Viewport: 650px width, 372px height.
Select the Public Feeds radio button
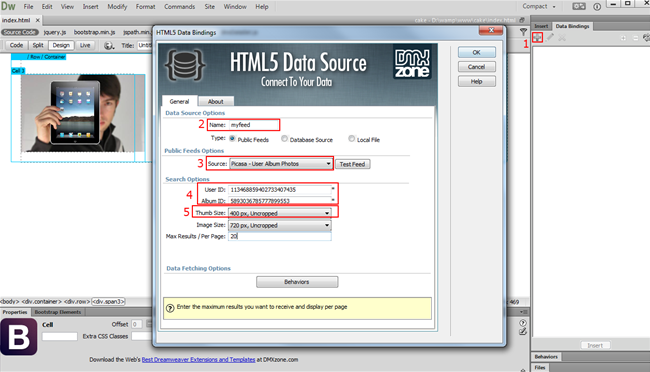click(232, 139)
